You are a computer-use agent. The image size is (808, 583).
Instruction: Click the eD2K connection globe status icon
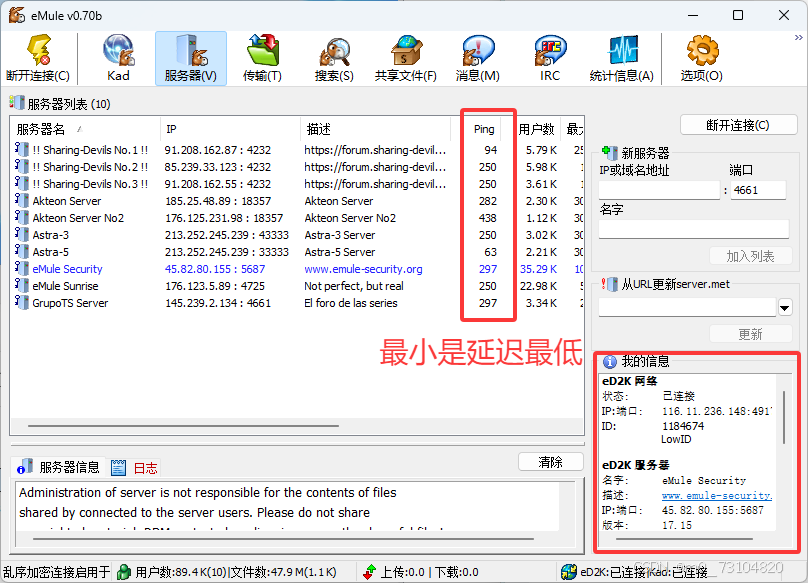point(568,572)
